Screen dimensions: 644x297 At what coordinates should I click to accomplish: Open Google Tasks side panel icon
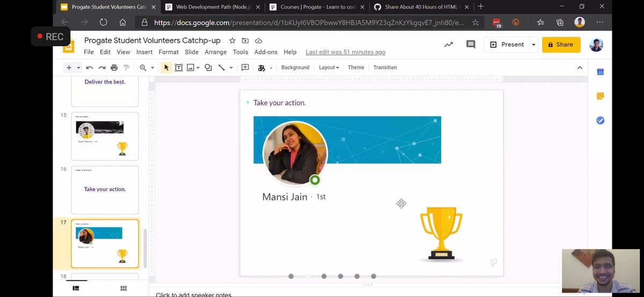coord(601,121)
